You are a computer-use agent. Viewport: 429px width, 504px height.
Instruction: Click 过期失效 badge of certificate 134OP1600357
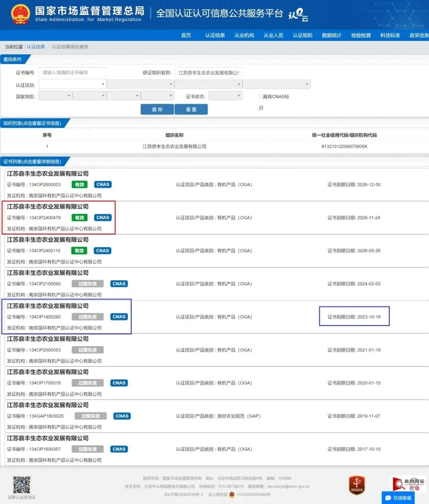pyautogui.click(x=88, y=449)
